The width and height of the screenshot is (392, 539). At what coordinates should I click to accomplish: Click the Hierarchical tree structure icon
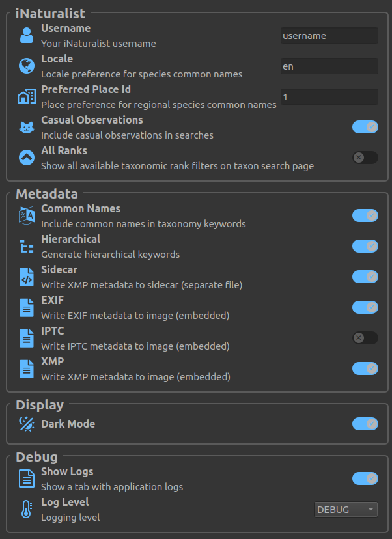click(27, 247)
